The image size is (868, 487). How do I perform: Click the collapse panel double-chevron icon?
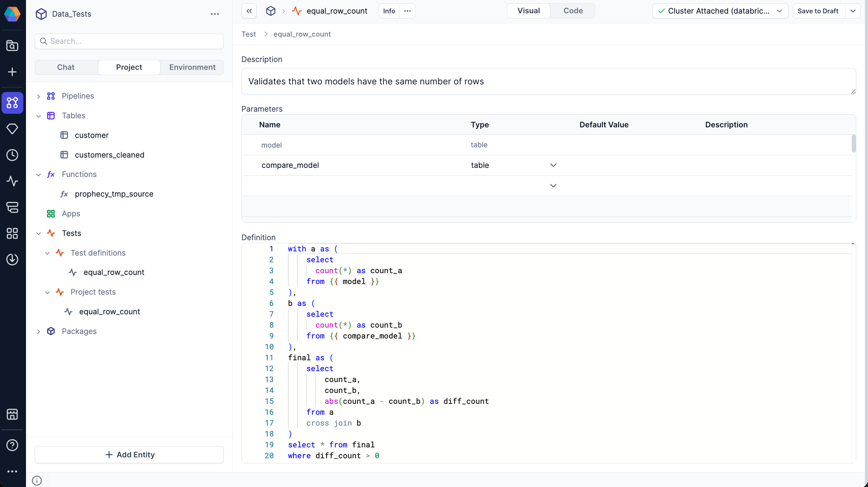(x=249, y=11)
